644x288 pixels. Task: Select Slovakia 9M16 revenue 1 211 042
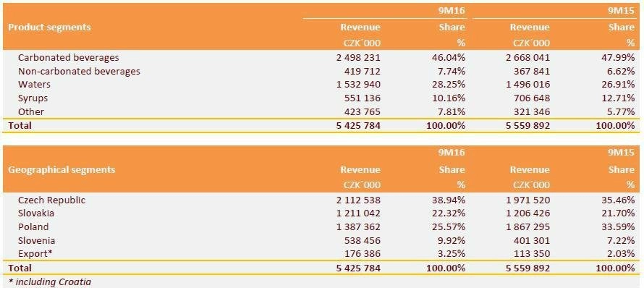[357, 213]
